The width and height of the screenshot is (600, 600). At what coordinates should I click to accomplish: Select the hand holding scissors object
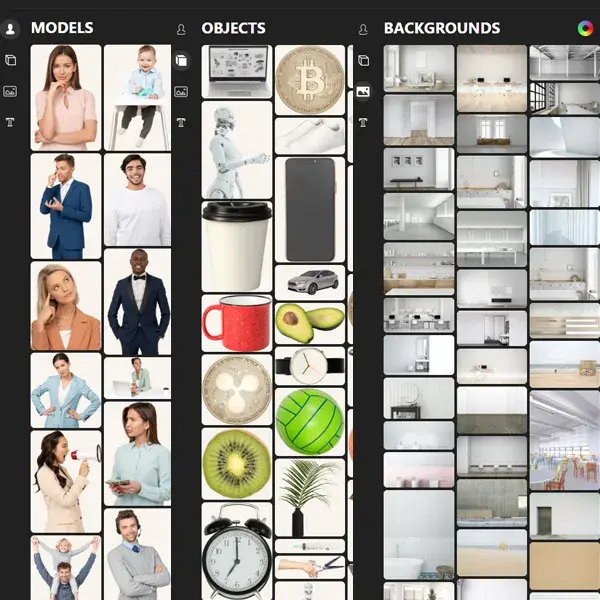click(x=310, y=567)
